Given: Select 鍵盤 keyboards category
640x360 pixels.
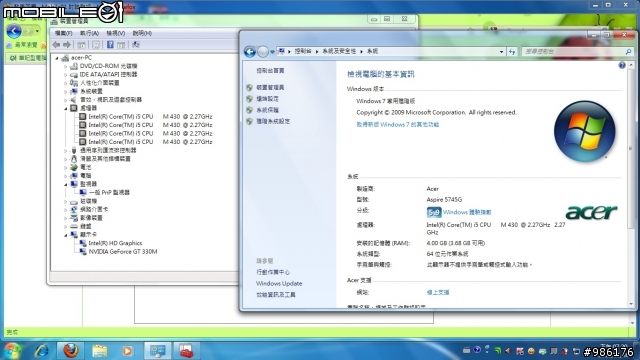Looking at the screenshot, I should (86, 227).
